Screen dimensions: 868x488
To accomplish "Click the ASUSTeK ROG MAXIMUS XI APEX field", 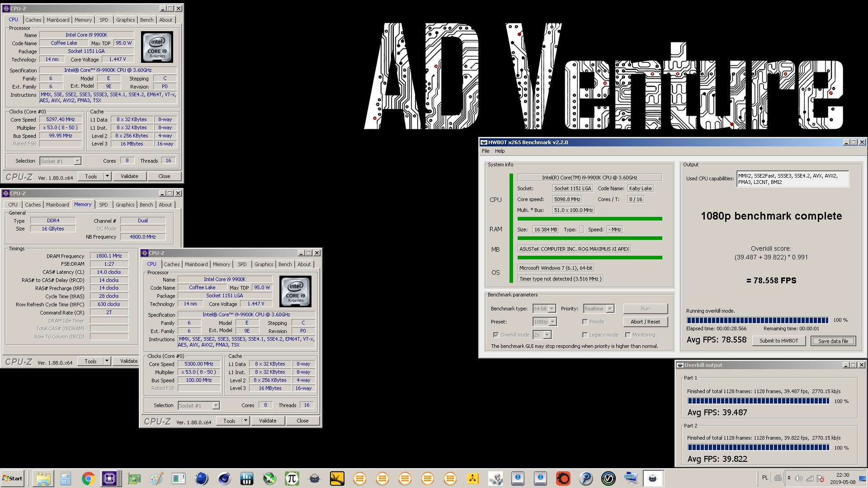I will click(574, 249).
